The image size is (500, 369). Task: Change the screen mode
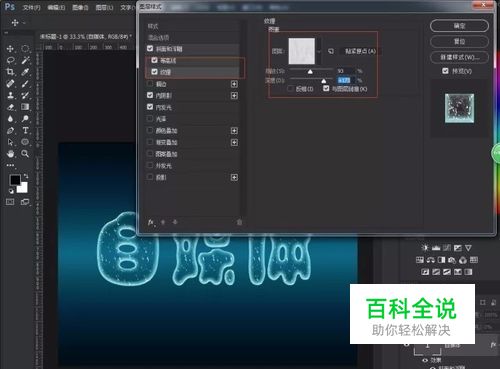(25, 202)
